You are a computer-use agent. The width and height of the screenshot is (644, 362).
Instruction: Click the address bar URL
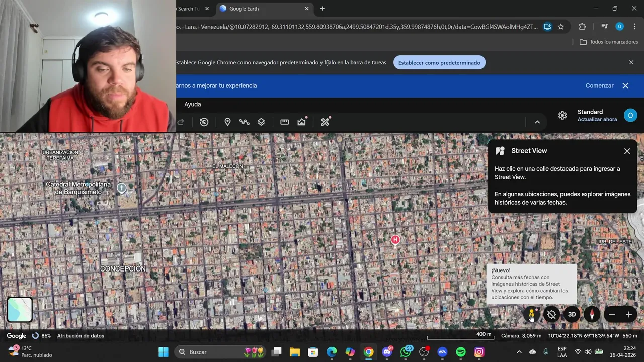click(x=357, y=27)
